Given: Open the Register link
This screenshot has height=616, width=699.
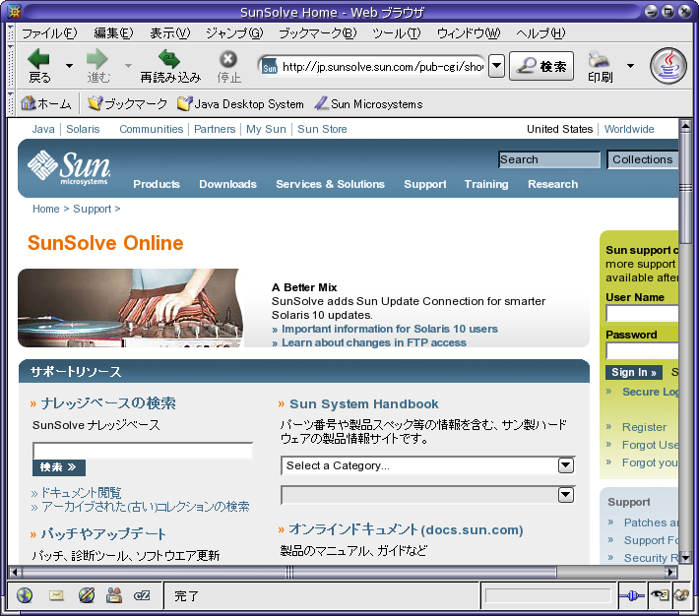Looking at the screenshot, I should pyautogui.click(x=644, y=427).
